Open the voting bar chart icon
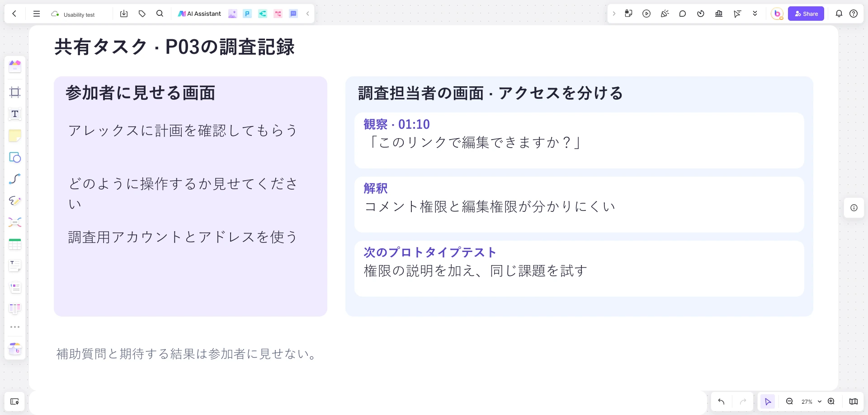Viewport: 868px width, 415px height. pos(719,14)
